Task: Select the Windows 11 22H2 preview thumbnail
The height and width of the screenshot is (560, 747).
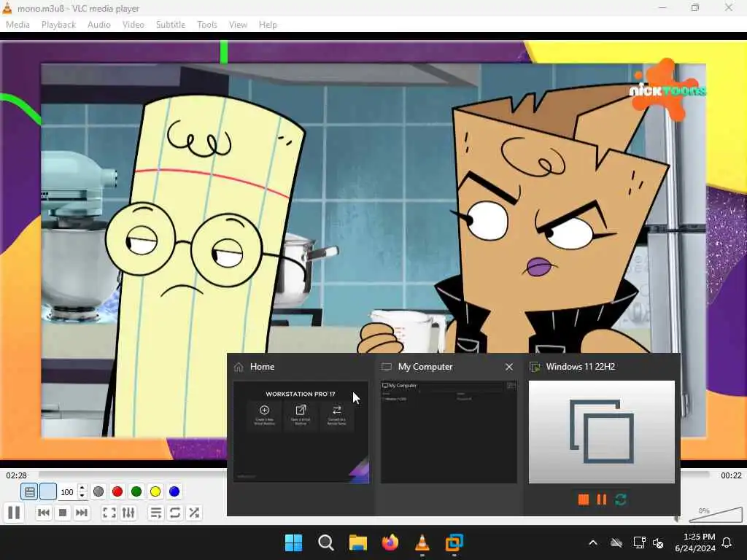Action: click(602, 432)
